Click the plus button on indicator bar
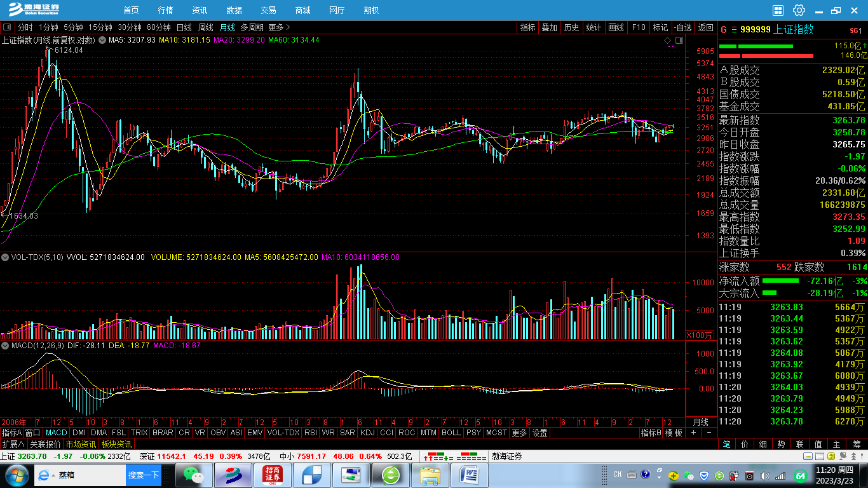Viewport: 868px width, 488px height. pos(693,433)
